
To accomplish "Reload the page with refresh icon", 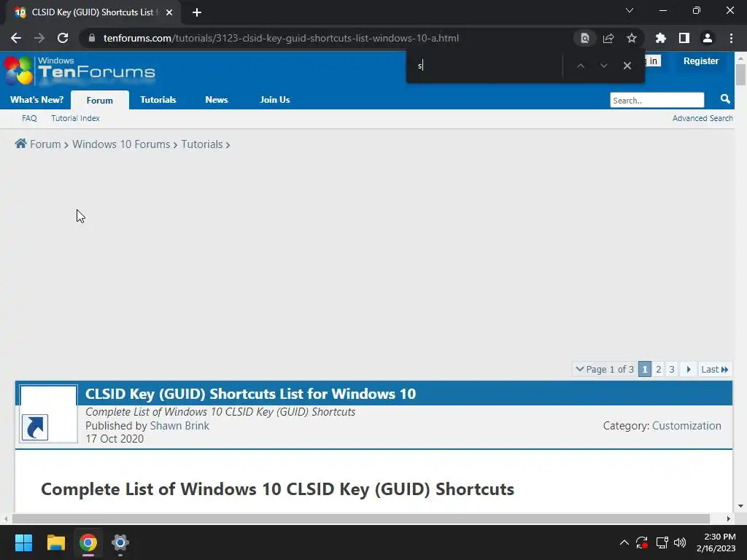I will pyautogui.click(x=63, y=38).
